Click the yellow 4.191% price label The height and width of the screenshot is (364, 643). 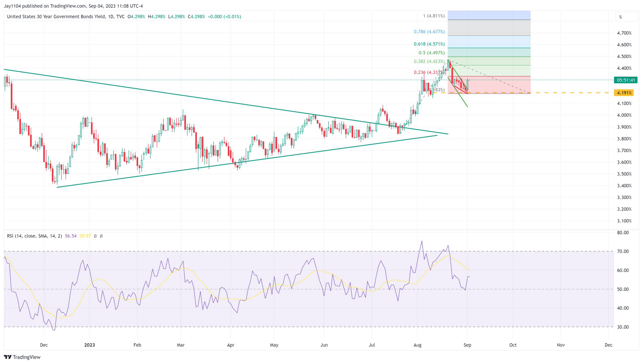coord(624,93)
